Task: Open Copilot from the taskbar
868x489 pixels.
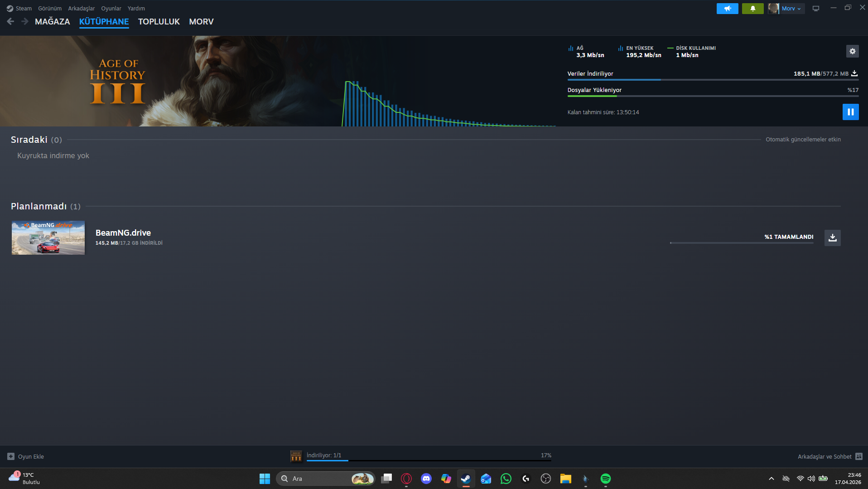Action: tap(446, 479)
